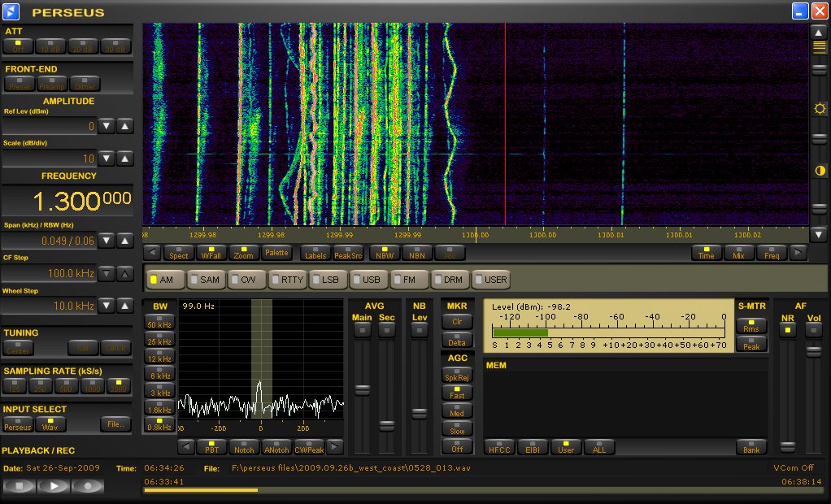This screenshot has height=504, width=831.
Task: Toggle the Labels display button
Action: [x=315, y=253]
